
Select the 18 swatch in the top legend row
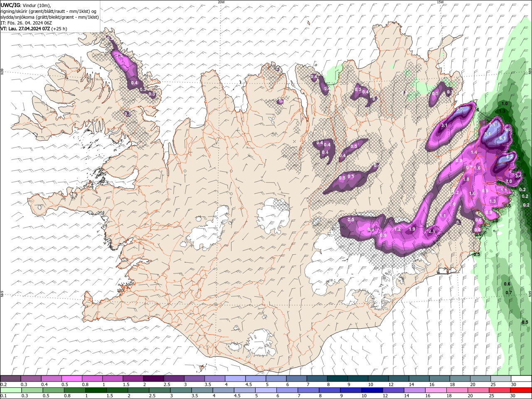click(460, 379)
